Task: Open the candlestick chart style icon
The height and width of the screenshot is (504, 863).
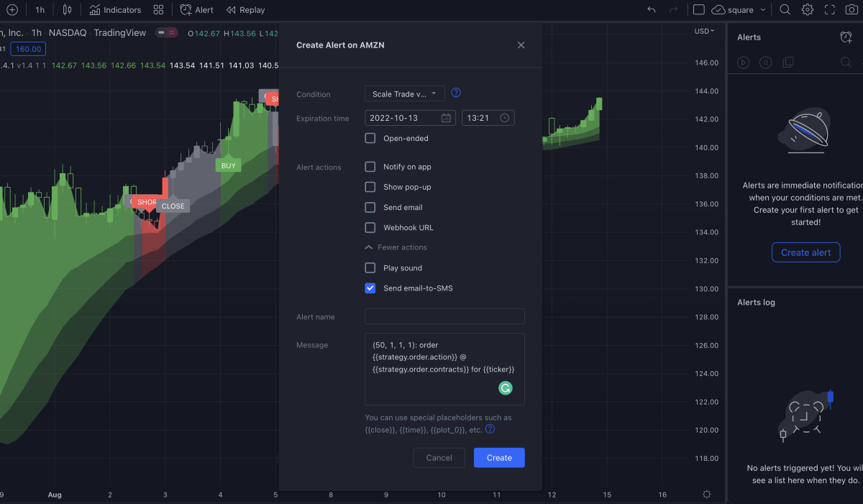Action: (67, 10)
